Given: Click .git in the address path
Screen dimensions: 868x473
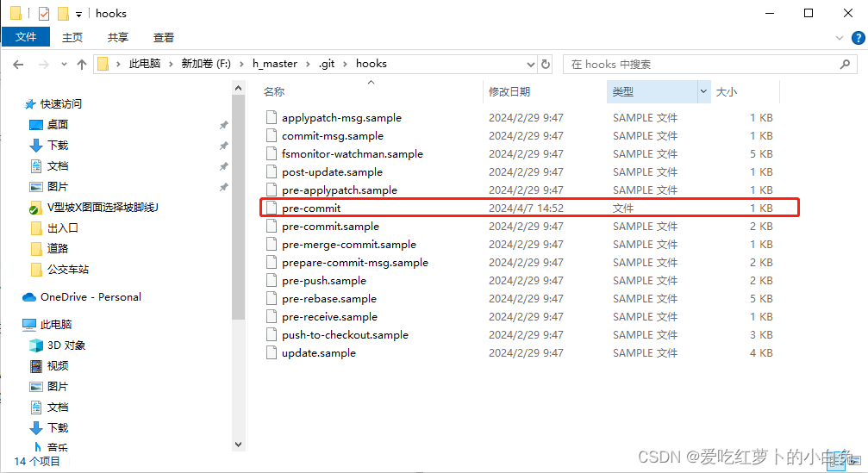Looking at the screenshot, I should tap(327, 64).
